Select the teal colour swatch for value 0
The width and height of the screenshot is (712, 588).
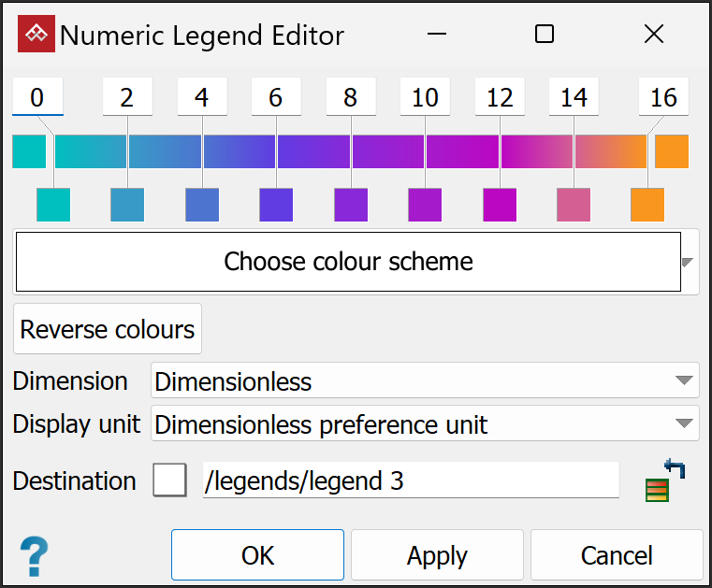[x=53, y=205]
